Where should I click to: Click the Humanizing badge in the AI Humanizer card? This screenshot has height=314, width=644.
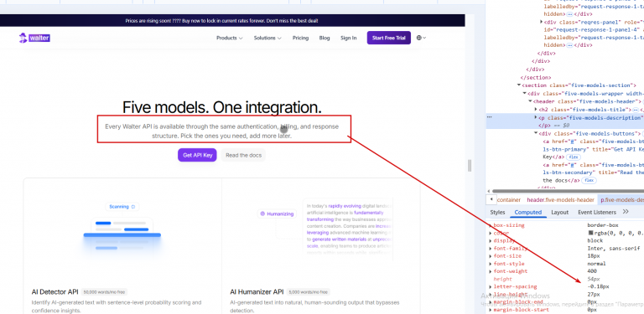(277, 214)
